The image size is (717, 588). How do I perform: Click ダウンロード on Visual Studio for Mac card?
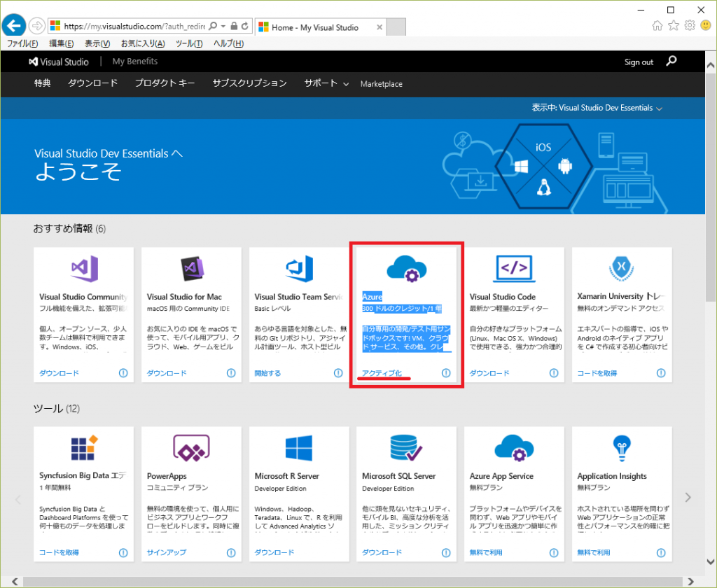[167, 373]
